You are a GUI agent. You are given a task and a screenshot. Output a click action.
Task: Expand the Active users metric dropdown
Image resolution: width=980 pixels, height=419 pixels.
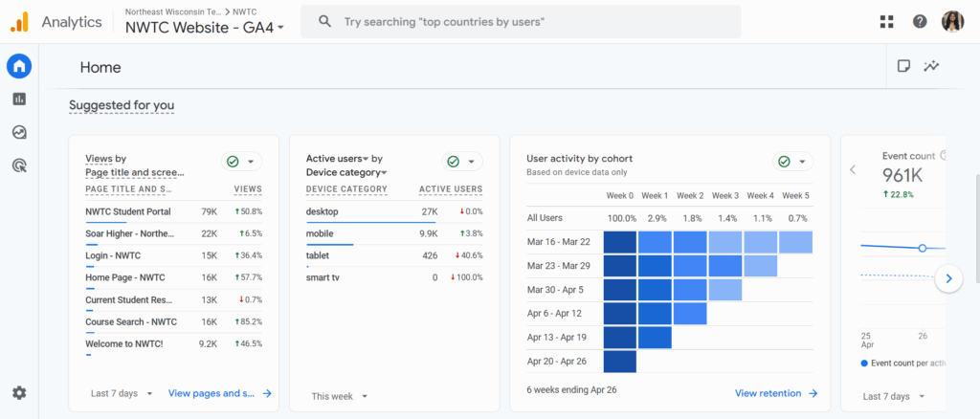338,159
